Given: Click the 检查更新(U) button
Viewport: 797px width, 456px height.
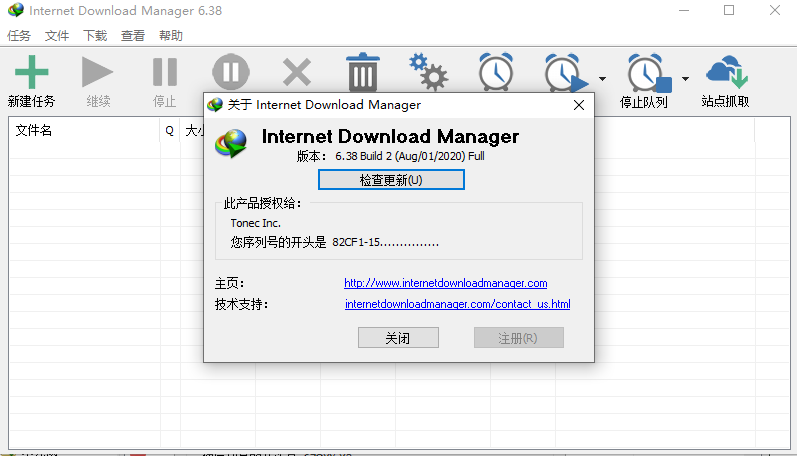Looking at the screenshot, I should pyautogui.click(x=391, y=180).
